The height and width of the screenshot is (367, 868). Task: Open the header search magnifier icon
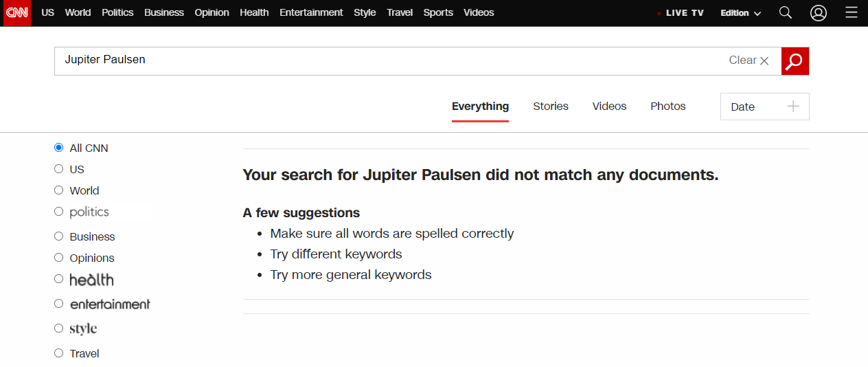click(x=786, y=13)
